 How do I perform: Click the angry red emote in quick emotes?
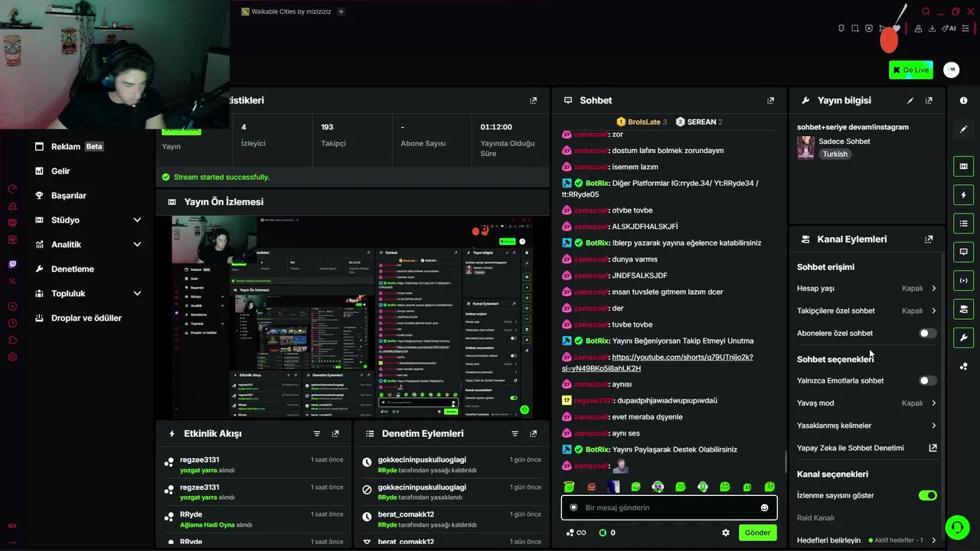coord(591,487)
